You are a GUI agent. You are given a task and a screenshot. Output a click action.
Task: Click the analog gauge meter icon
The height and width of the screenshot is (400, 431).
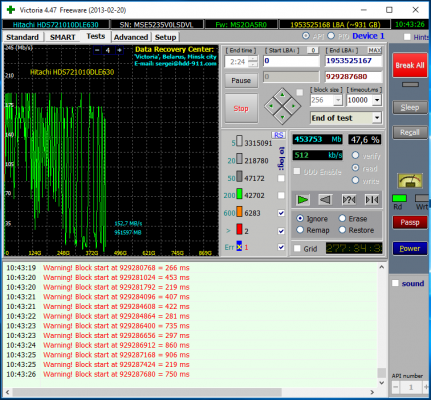410,181
